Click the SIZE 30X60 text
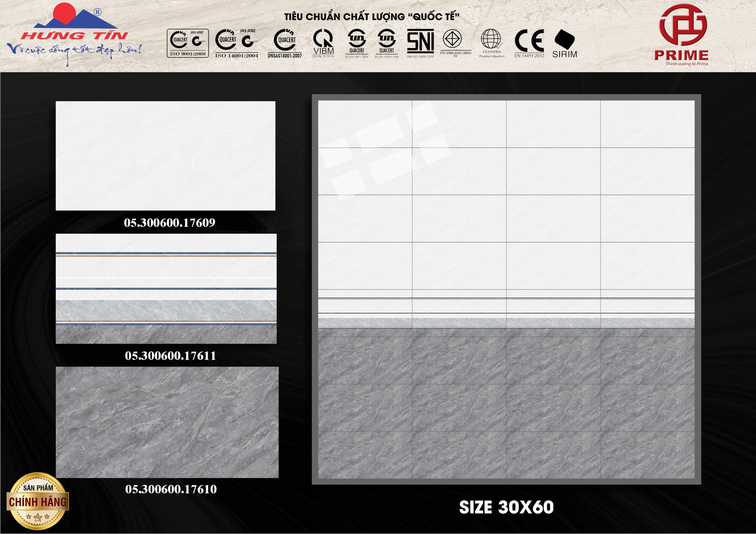 506,507
